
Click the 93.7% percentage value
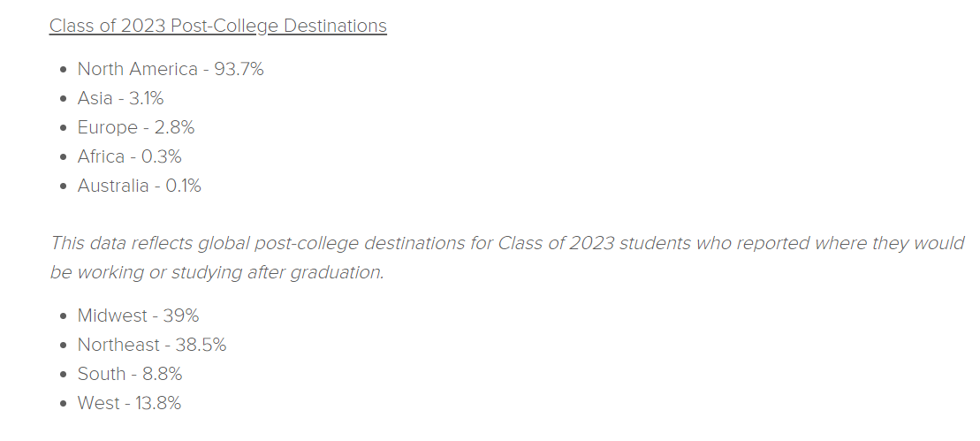point(239,69)
